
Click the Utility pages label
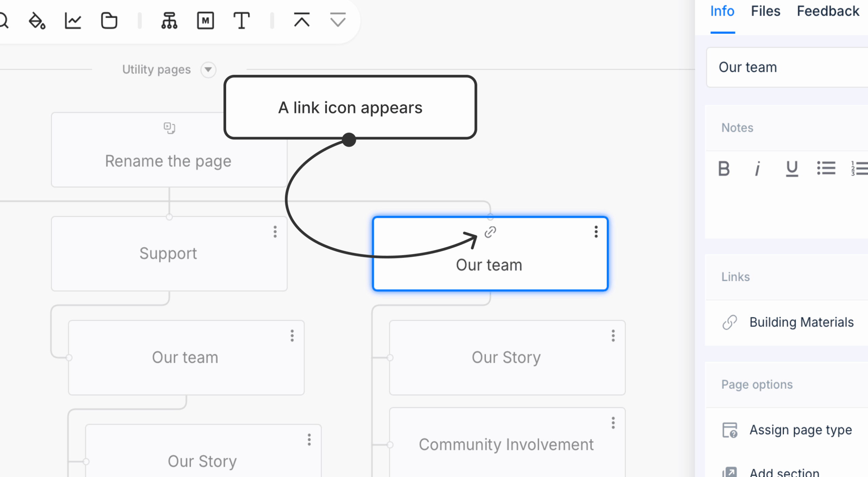pyautogui.click(x=156, y=69)
